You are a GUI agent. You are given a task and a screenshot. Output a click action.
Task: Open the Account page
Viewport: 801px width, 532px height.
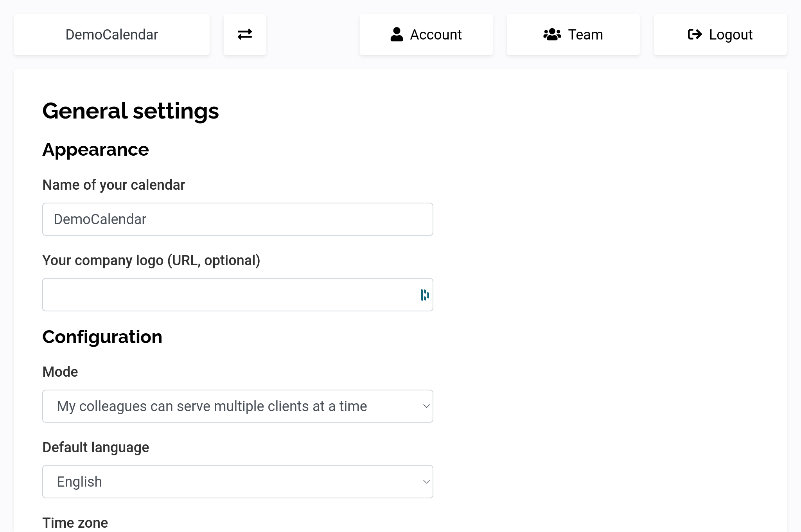426,34
